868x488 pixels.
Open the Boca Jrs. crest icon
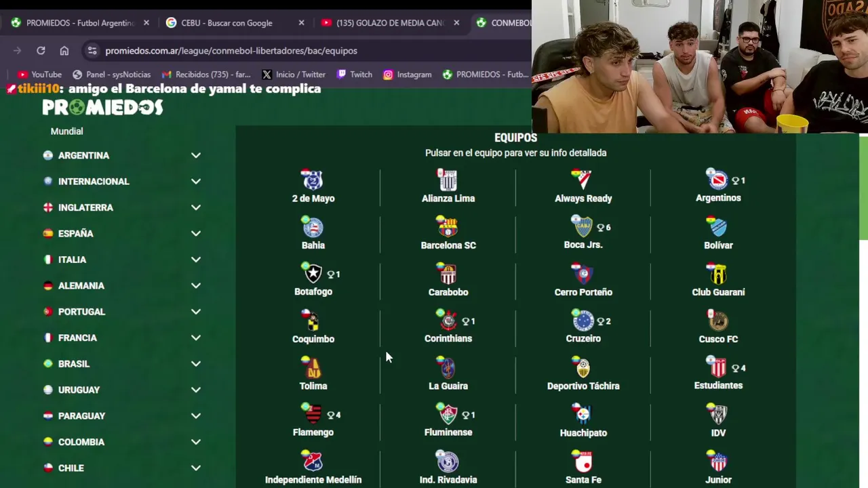click(582, 226)
